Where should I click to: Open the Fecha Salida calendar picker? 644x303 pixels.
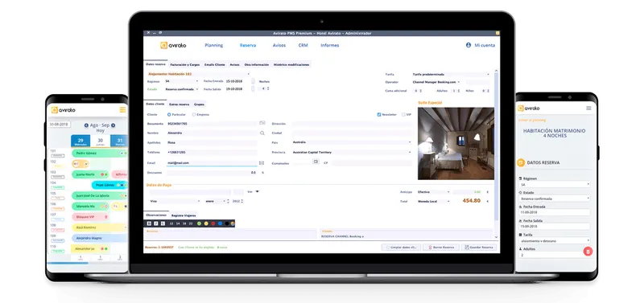[253, 88]
